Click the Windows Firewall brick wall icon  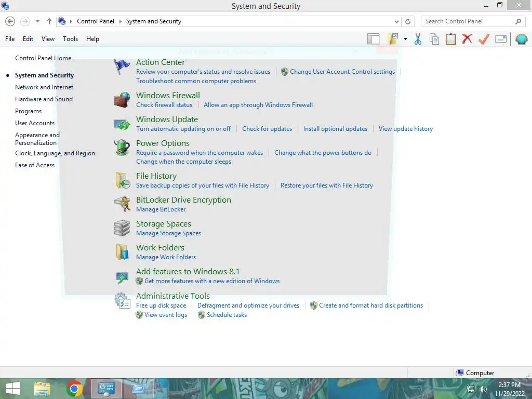coord(122,100)
